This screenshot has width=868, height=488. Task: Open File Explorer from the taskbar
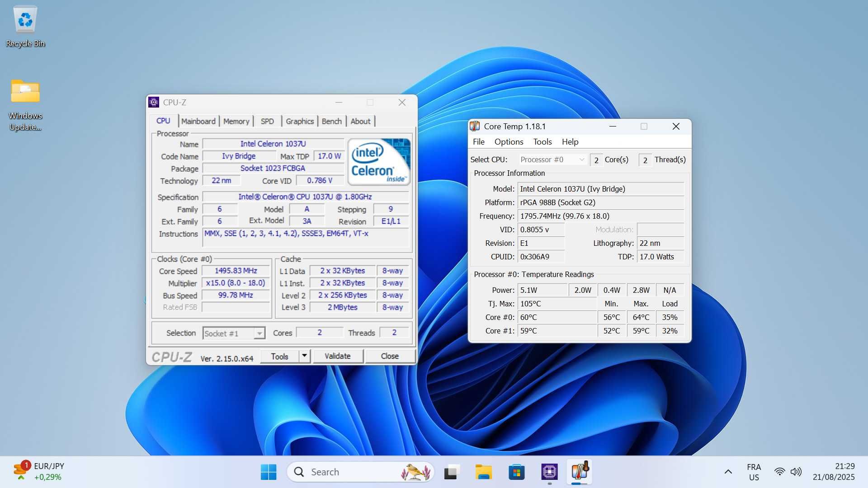coord(484,472)
